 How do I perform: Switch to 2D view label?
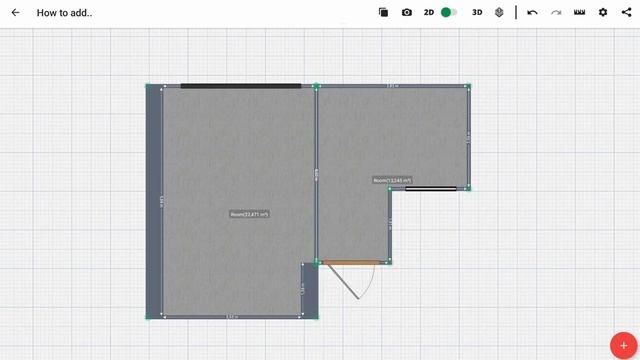(429, 13)
